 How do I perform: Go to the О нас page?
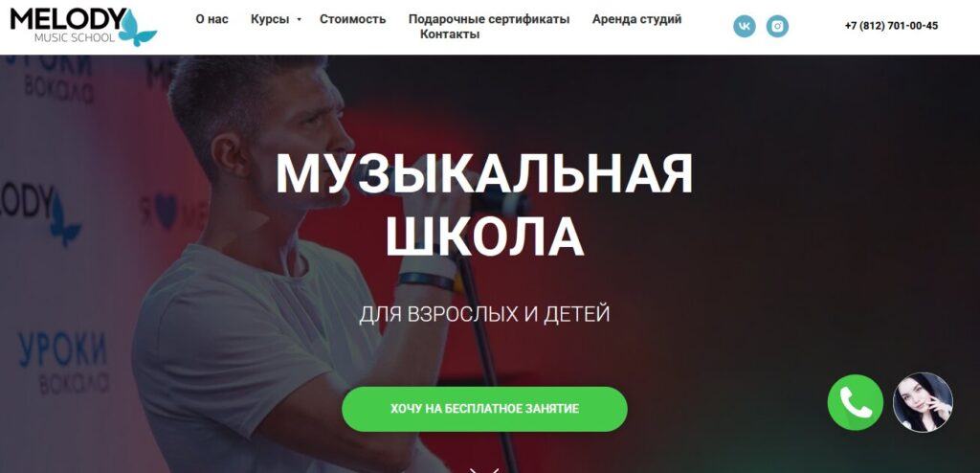click(x=212, y=19)
